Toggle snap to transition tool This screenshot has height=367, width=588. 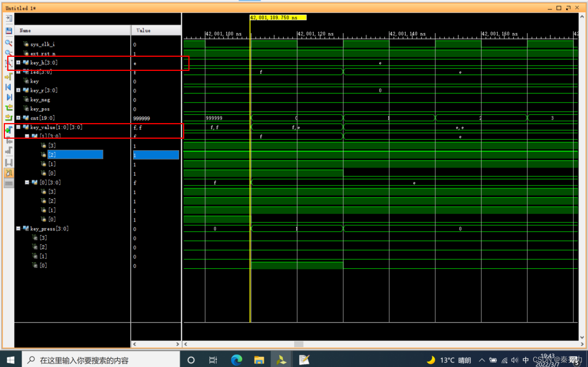(9, 173)
